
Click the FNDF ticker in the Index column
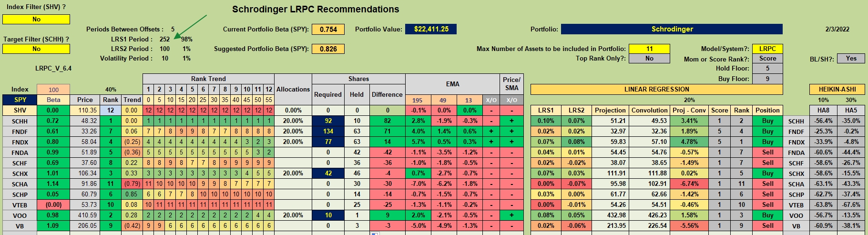point(20,132)
